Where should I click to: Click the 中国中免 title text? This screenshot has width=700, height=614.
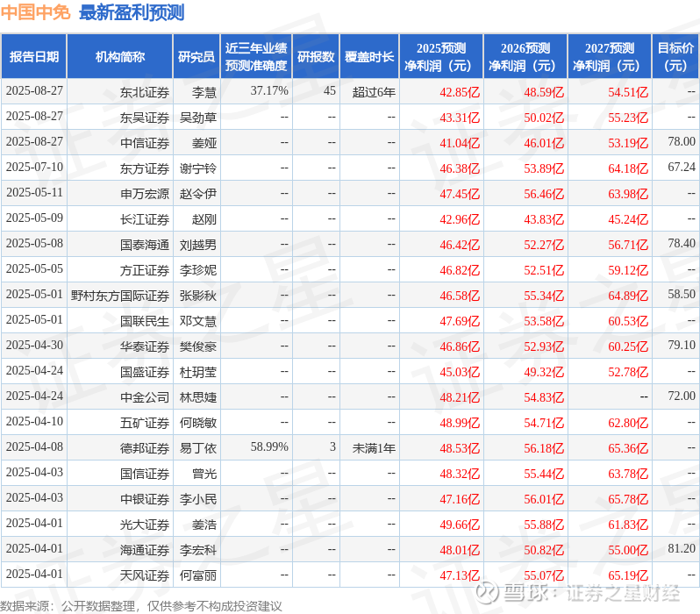coord(36,12)
